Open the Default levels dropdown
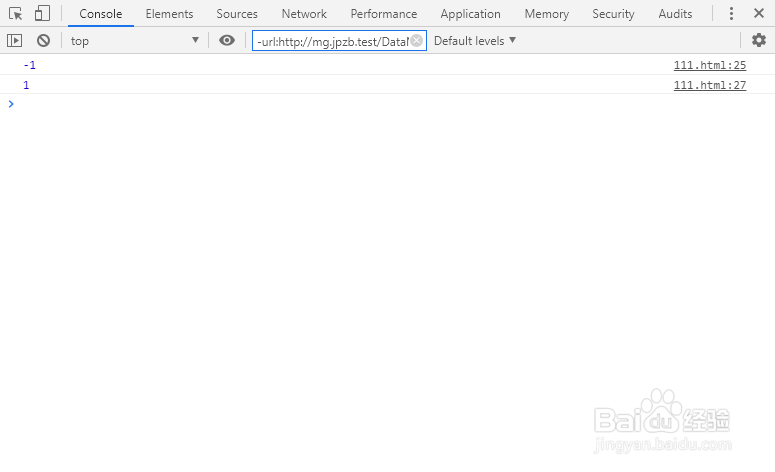 tap(474, 41)
